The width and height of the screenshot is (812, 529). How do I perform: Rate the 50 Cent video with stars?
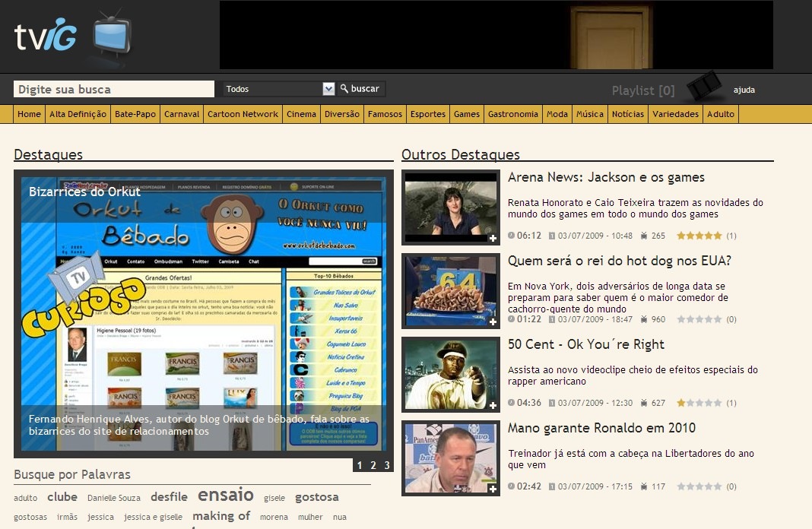pos(699,403)
